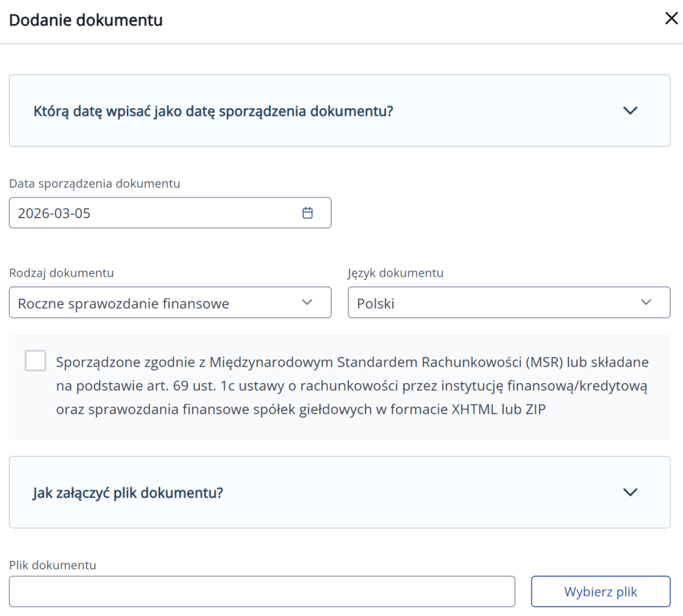Close the Dodanie dokumentu dialog
This screenshot has height=616, width=683.
tap(671, 19)
